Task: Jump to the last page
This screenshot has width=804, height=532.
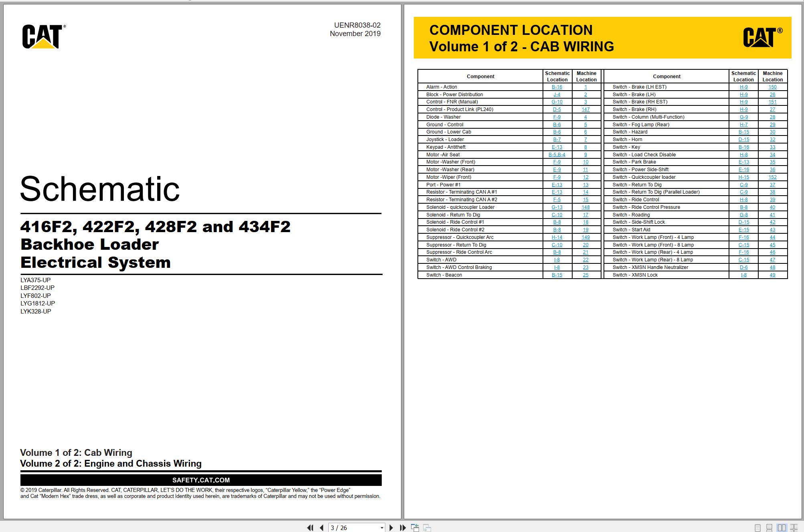Action: [403, 528]
